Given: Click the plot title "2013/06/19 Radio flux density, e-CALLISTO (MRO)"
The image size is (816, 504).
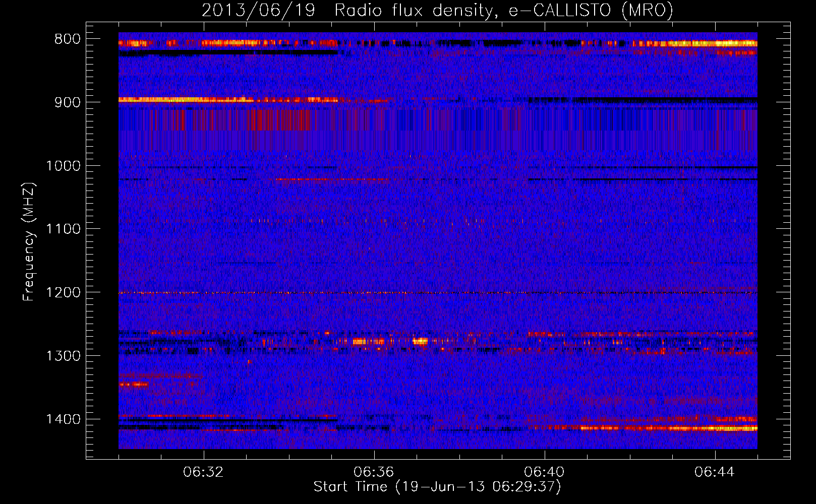Looking at the screenshot, I should point(437,10).
